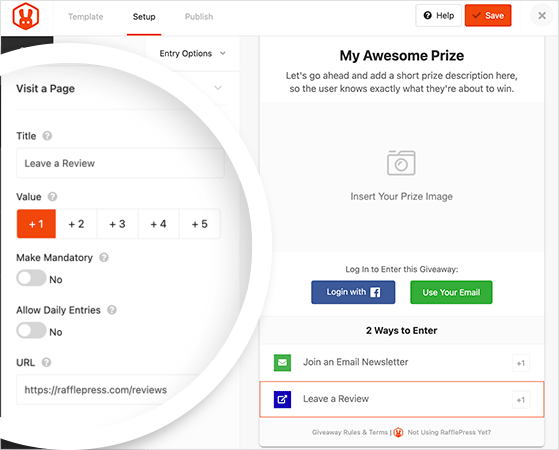Click the orange Save button
Viewport: 559px width, 450px height.
[x=488, y=16]
